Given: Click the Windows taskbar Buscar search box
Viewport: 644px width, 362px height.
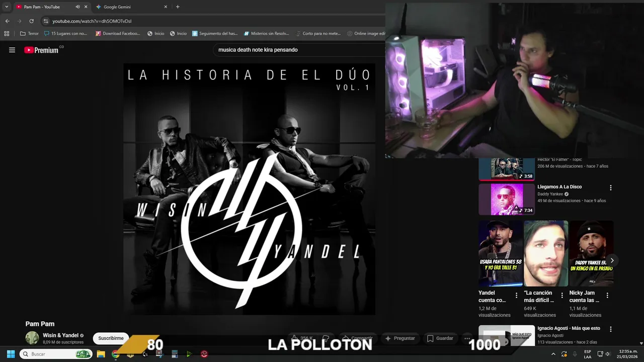Looking at the screenshot, I should click(x=56, y=354).
